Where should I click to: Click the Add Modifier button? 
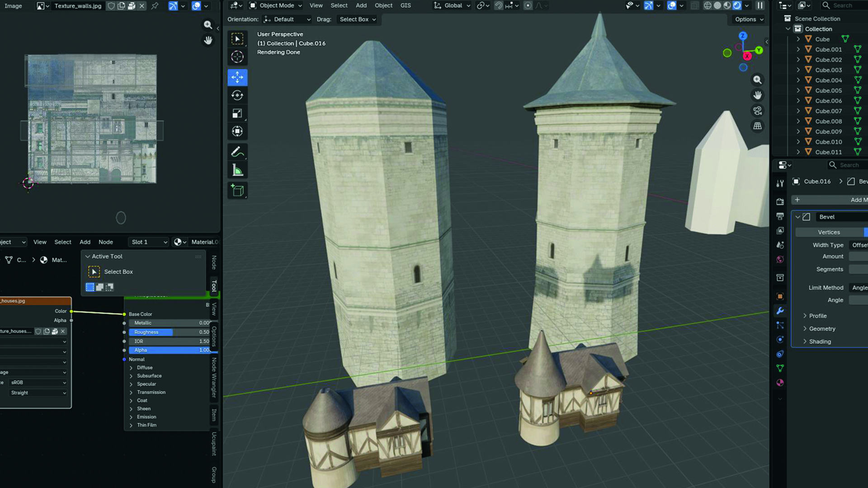pos(830,200)
